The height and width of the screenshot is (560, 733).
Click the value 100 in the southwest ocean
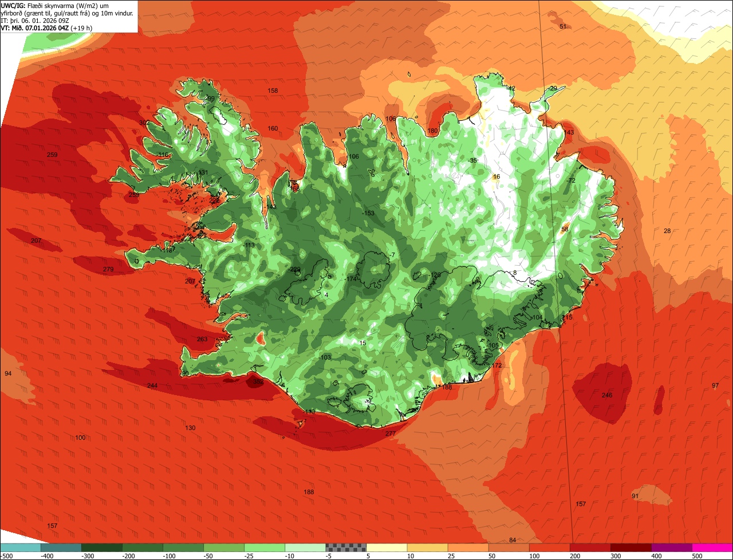pyautogui.click(x=81, y=438)
